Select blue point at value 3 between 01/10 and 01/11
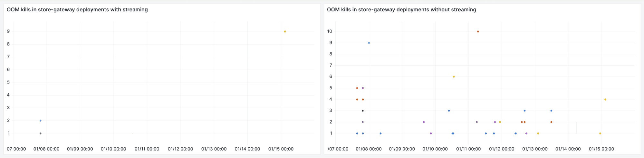 coord(449,111)
